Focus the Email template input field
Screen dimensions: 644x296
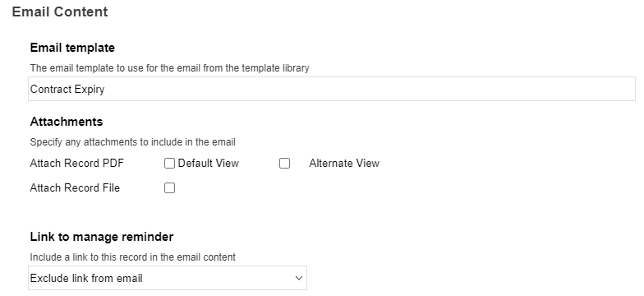tap(332, 89)
